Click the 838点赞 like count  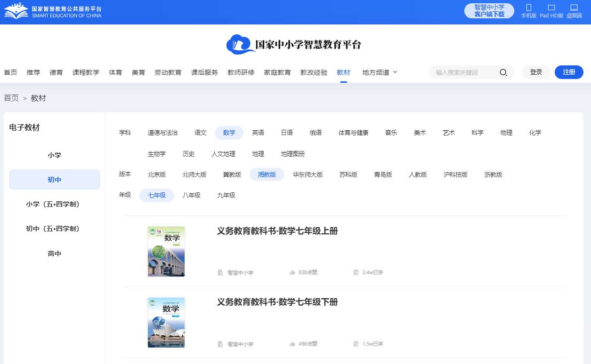coord(308,272)
